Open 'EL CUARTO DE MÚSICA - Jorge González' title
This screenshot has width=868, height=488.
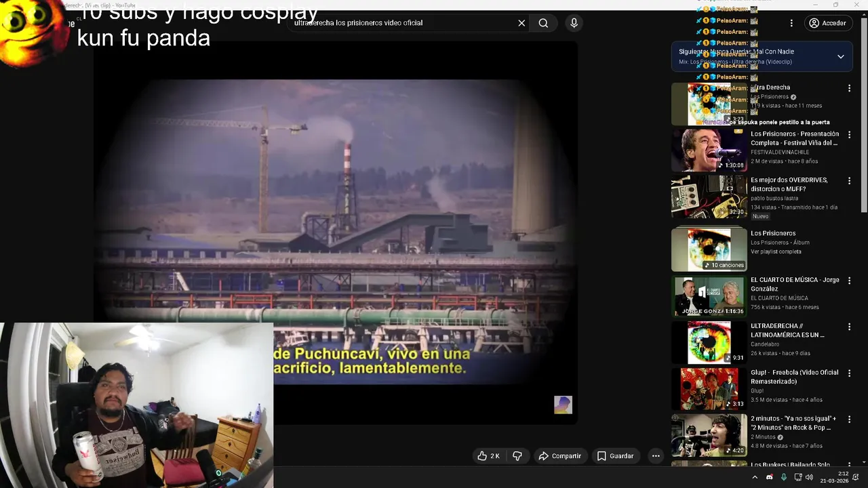pyautogui.click(x=795, y=284)
